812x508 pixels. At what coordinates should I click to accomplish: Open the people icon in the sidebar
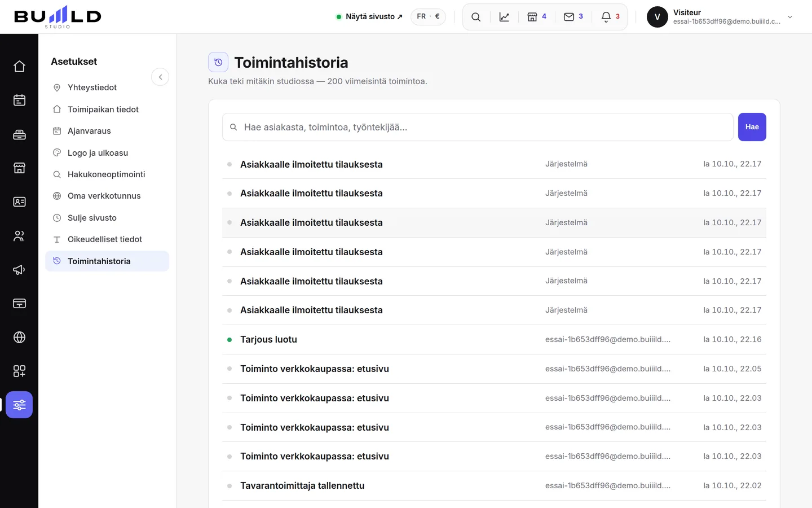pos(19,236)
